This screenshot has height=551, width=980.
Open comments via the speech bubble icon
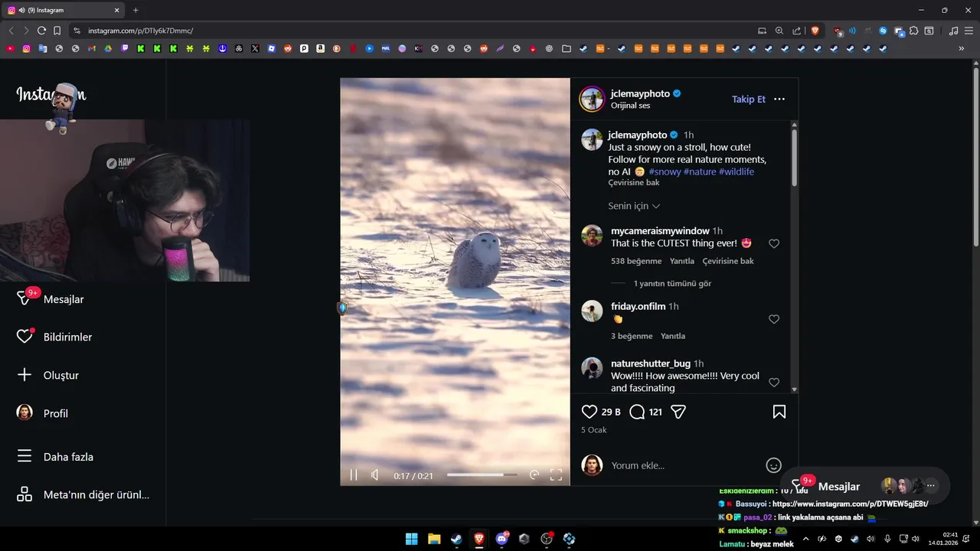(x=637, y=412)
